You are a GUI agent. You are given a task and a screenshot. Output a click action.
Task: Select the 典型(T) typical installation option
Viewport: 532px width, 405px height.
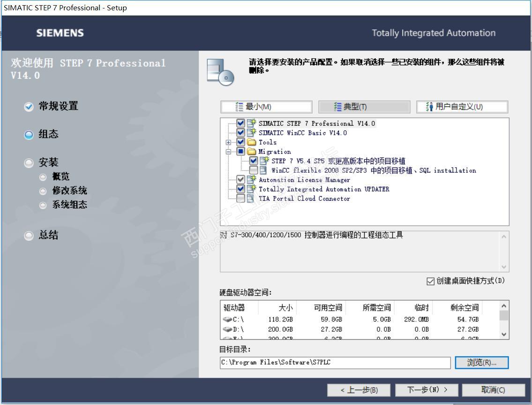click(x=364, y=107)
